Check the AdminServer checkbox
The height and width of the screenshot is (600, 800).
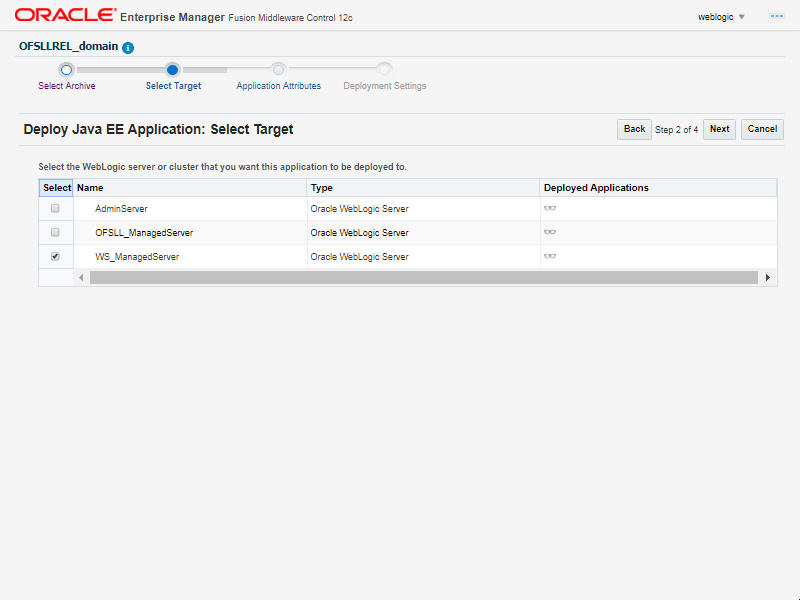coord(55,208)
